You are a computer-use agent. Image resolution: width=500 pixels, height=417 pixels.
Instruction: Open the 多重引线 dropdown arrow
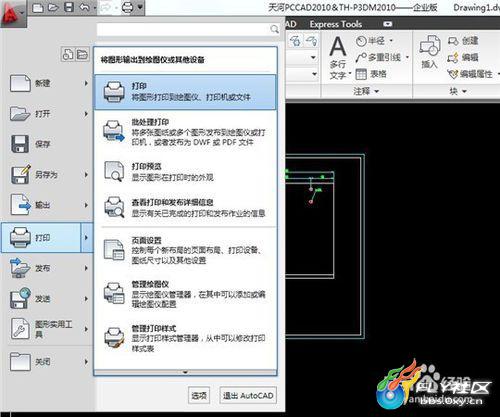tap(407, 57)
